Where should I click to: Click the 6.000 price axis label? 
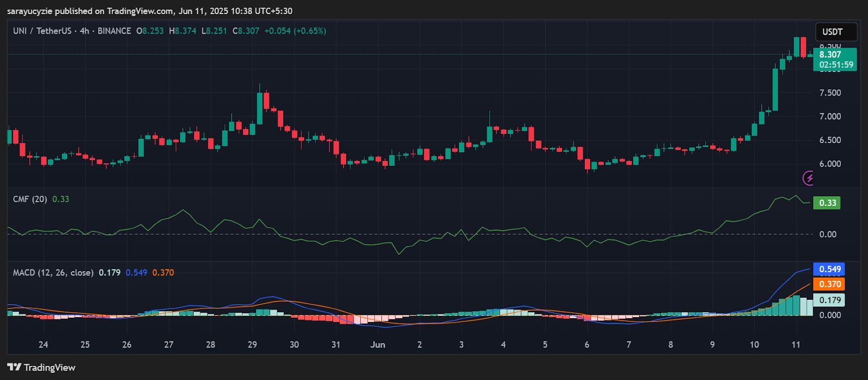click(830, 164)
